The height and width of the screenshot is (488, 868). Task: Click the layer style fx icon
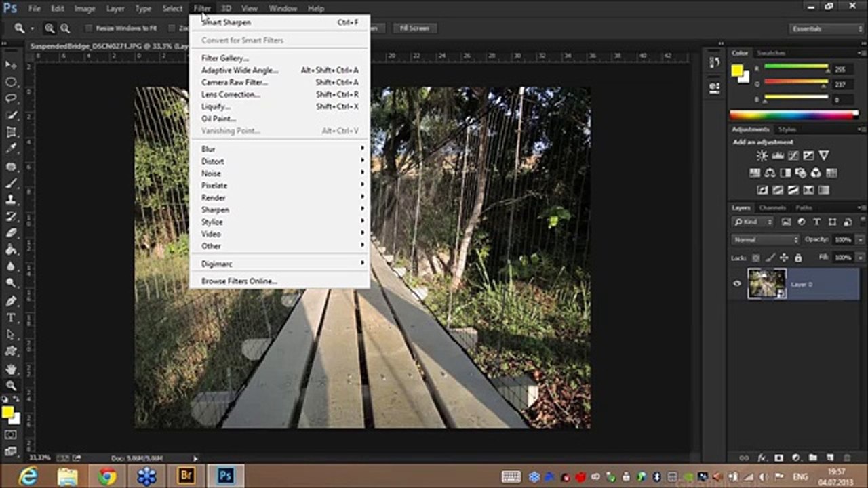(762, 458)
